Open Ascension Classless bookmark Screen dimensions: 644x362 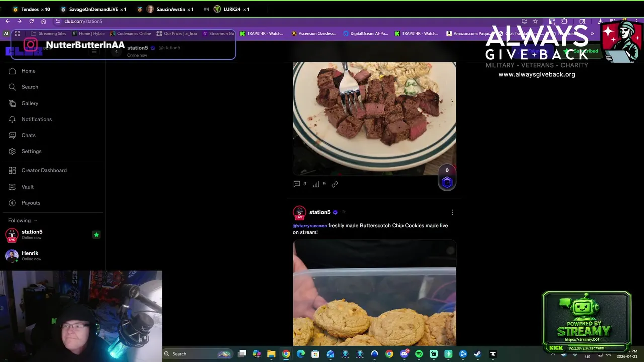[313, 34]
